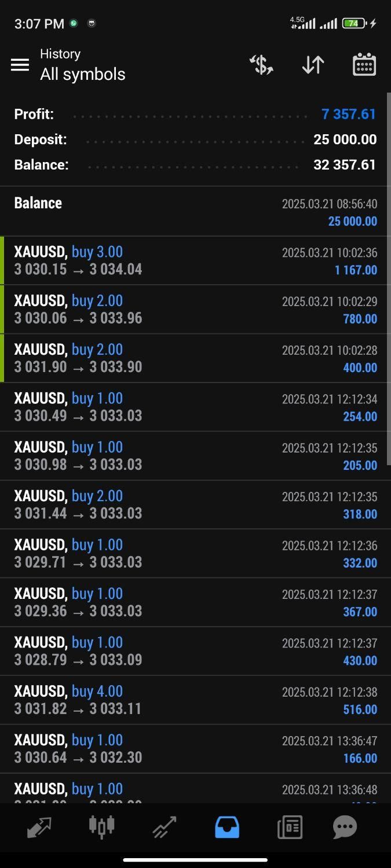Tap the currency symbol filter icon
391x868 pixels.
coord(261,65)
